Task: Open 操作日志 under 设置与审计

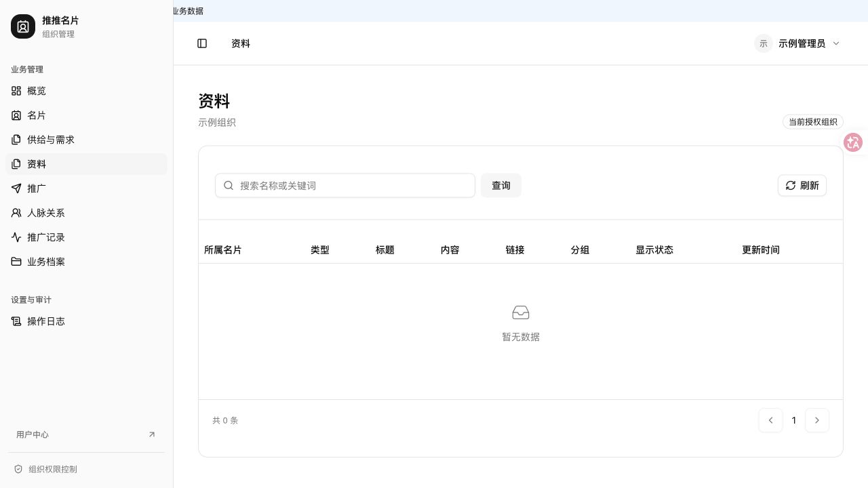Action: pyautogui.click(x=86, y=321)
